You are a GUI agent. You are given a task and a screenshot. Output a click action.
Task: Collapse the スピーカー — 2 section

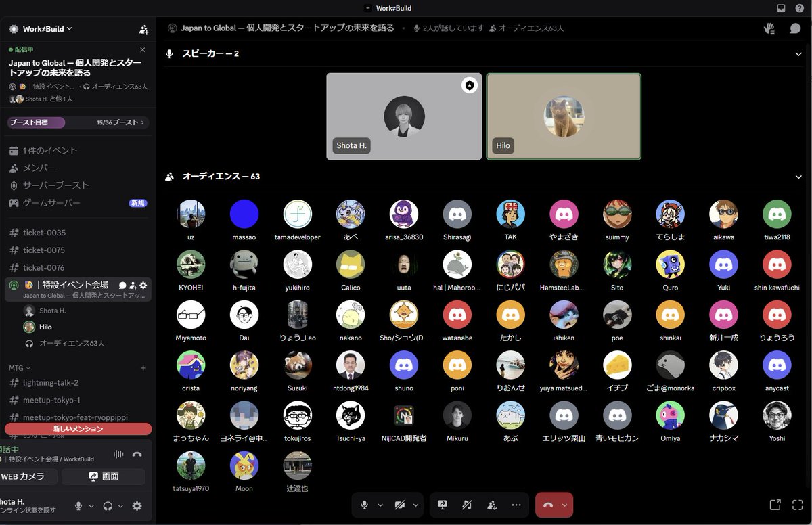coord(797,53)
